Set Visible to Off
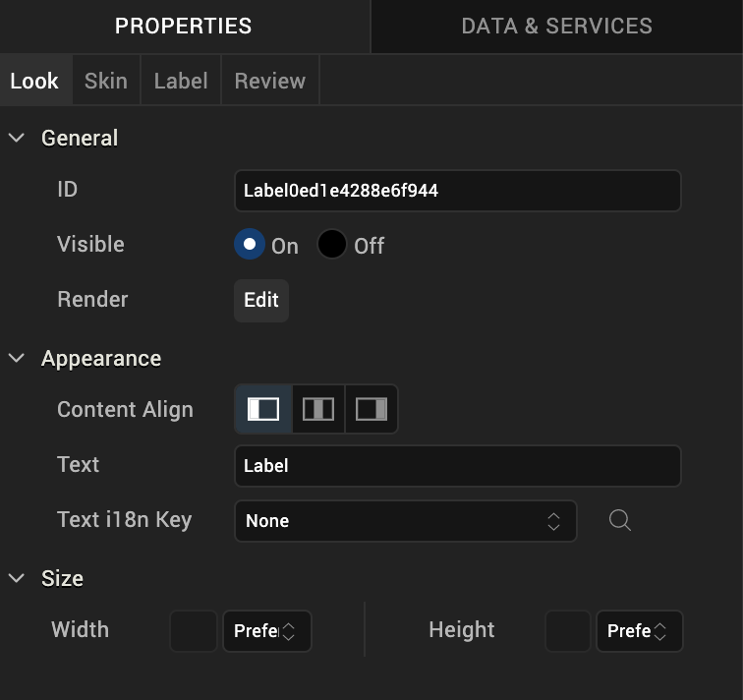The image size is (743, 700). pos(332,245)
